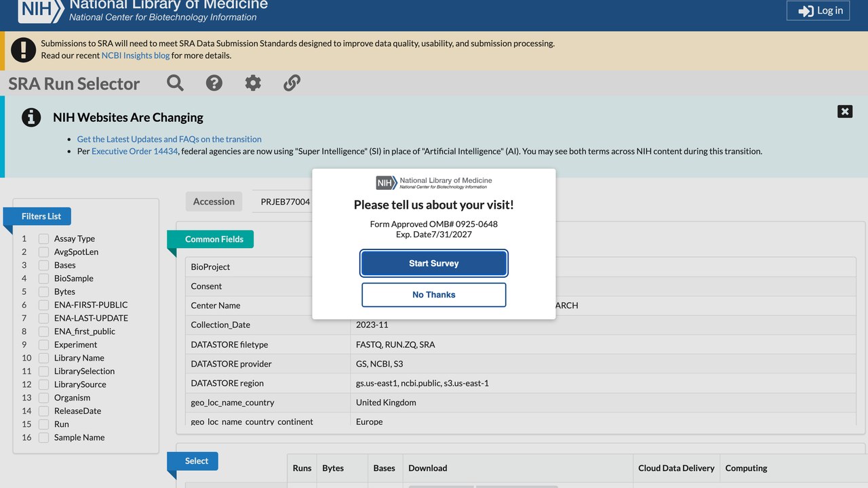868x488 pixels.
Task: Click the Cloud Data Delivery column header
Action: [x=676, y=468]
